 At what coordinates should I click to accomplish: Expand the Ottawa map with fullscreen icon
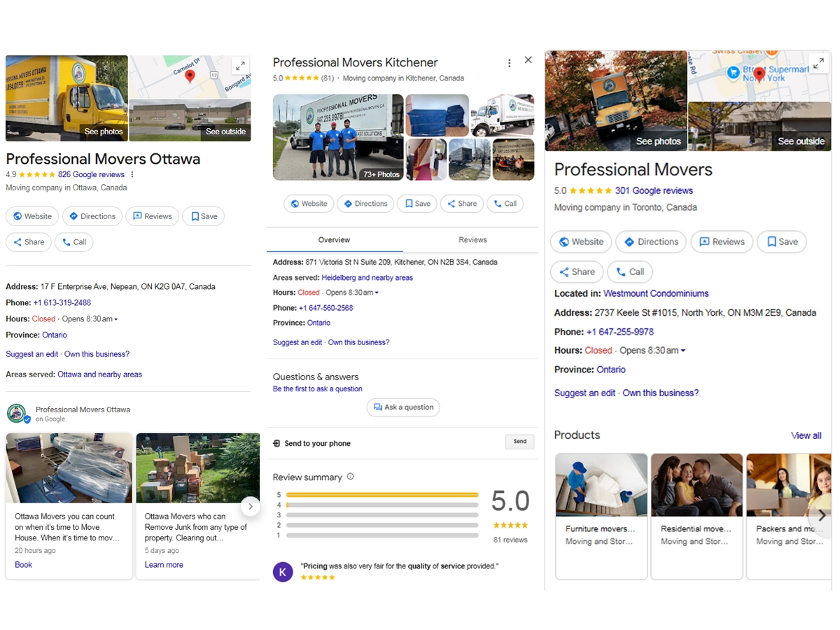click(x=240, y=66)
